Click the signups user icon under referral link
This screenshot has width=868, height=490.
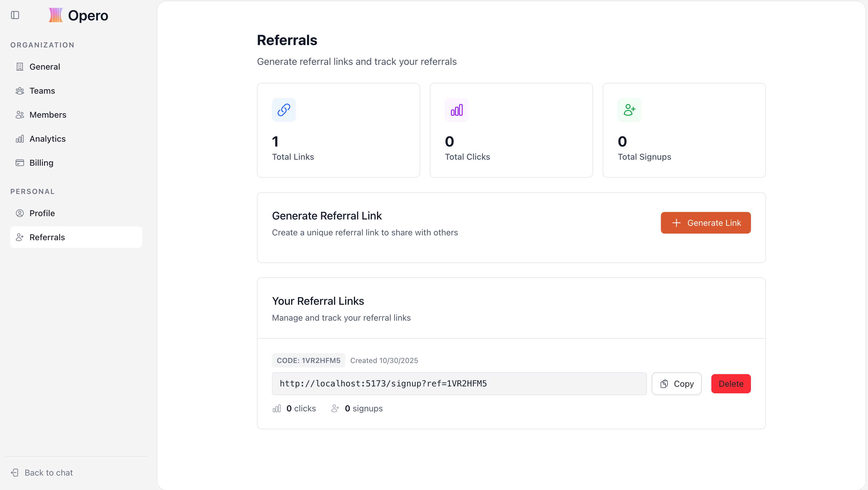tap(335, 408)
